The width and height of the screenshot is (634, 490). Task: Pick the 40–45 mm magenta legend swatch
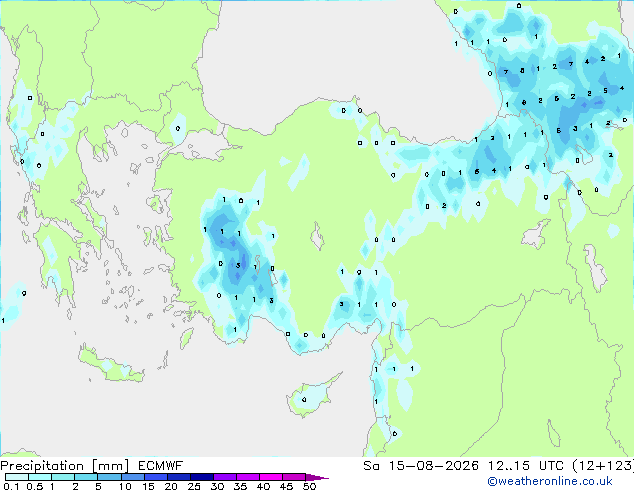coord(271,477)
